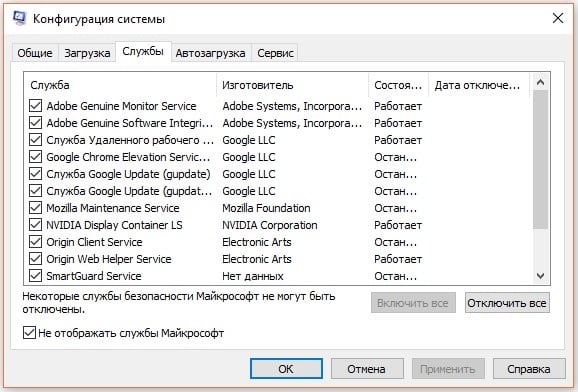
Task: Uncheck SmartGuard Service checkbox
Action: [x=35, y=275]
